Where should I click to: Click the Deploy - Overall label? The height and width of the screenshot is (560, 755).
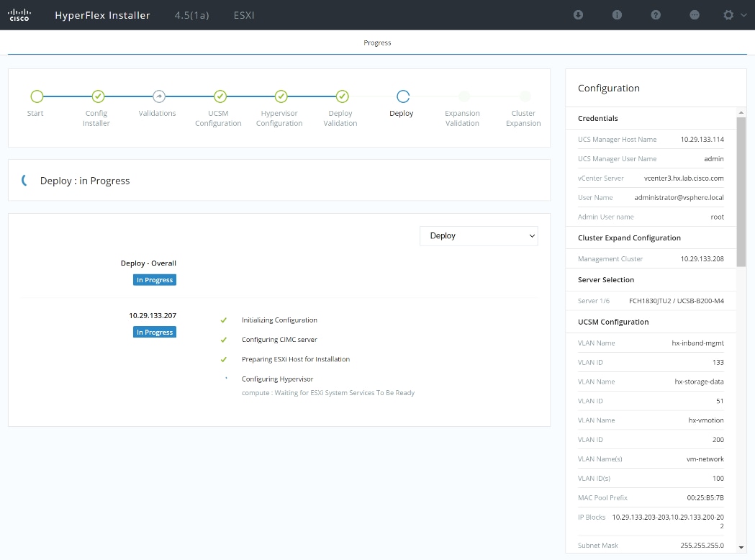click(x=148, y=263)
